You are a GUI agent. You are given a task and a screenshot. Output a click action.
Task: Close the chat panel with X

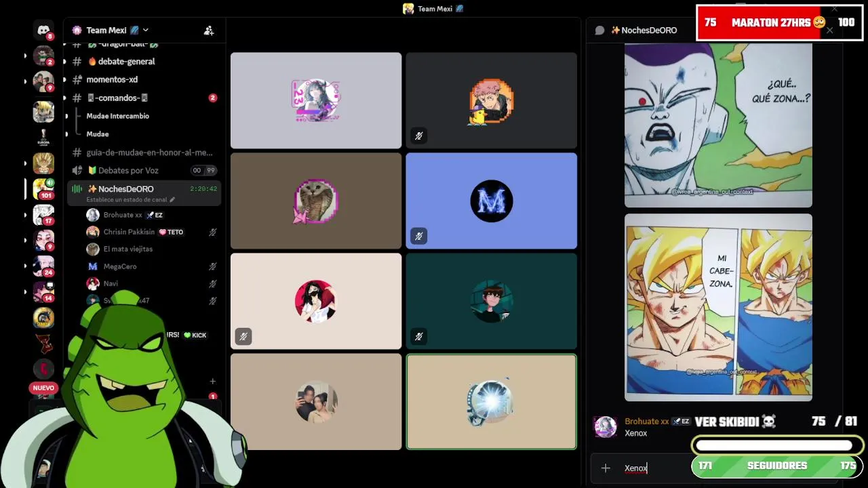coord(829,30)
